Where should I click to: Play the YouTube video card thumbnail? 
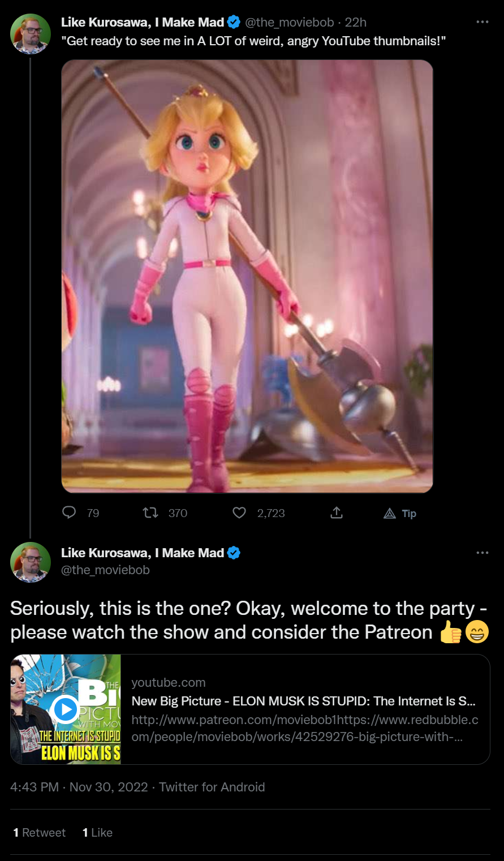click(x=66, y=709)
